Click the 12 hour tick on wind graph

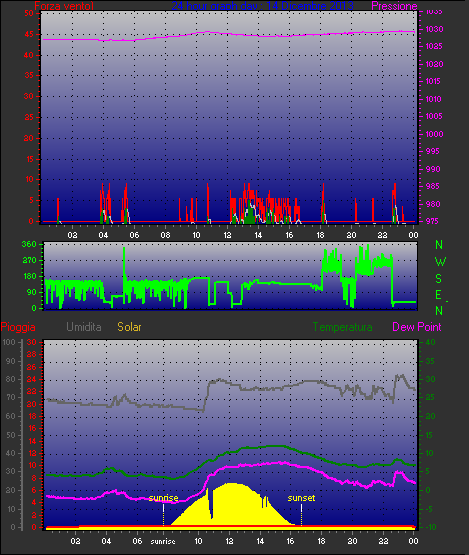click(x=227, y=235)
